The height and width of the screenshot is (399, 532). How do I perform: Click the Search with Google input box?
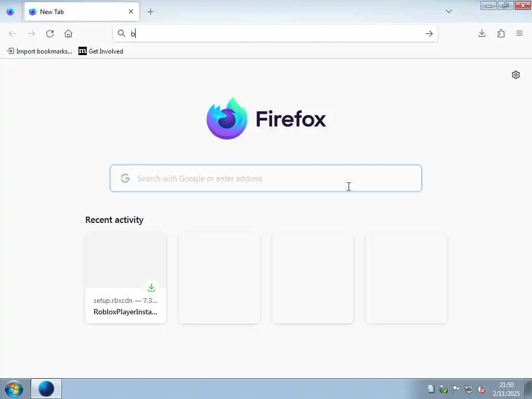click(x=265, y=179)
